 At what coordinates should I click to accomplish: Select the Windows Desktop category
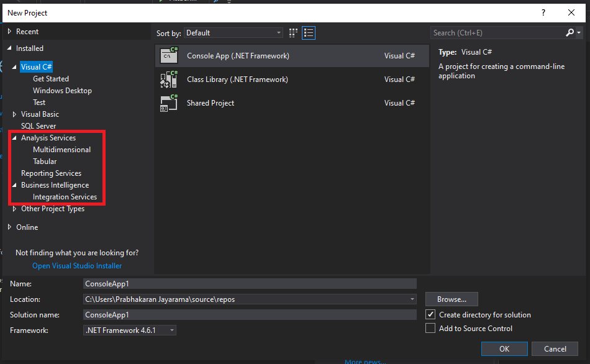pos(62,90)
